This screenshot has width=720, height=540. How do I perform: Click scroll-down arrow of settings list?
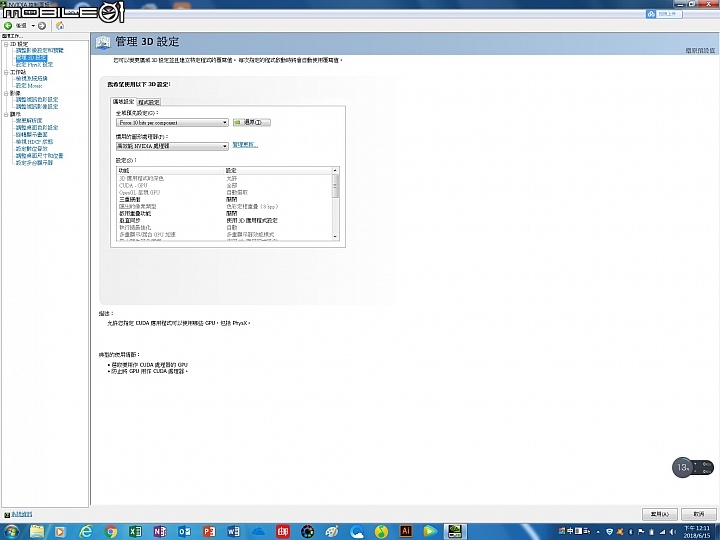coord(335,236)
